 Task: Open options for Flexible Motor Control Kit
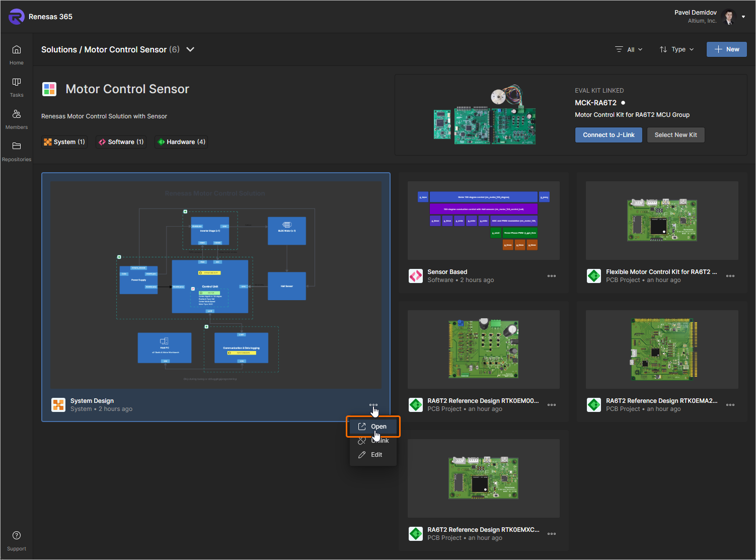[x=730, y=276]
